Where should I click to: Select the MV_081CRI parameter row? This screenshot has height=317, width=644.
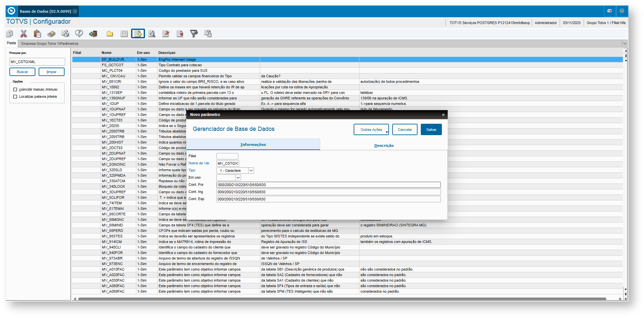(347, 82)
